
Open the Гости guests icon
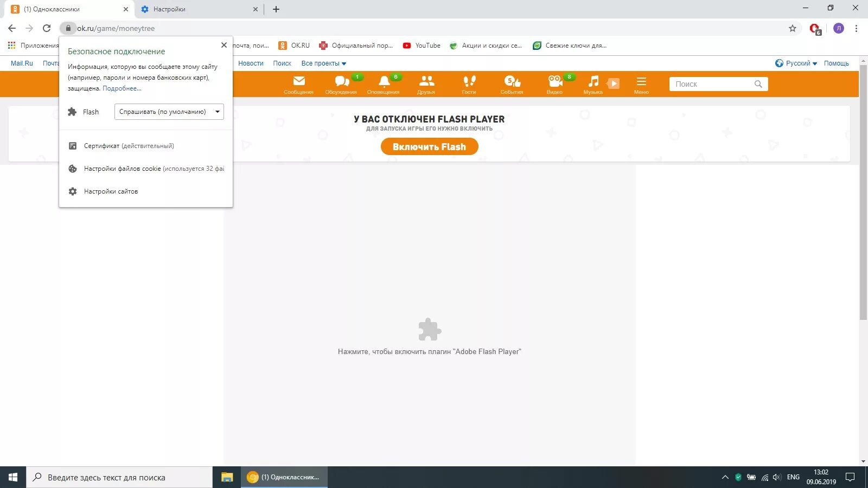pyautogui.click(x=469, y=84)
